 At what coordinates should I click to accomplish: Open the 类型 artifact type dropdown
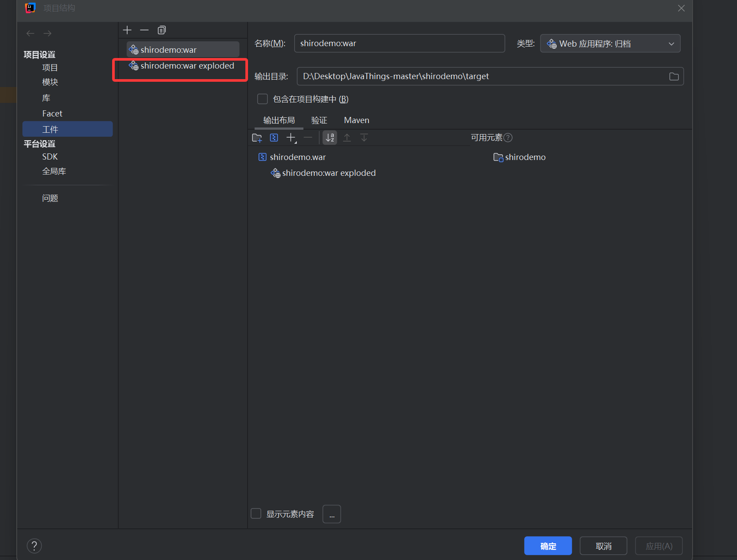[x=610, y=44]
